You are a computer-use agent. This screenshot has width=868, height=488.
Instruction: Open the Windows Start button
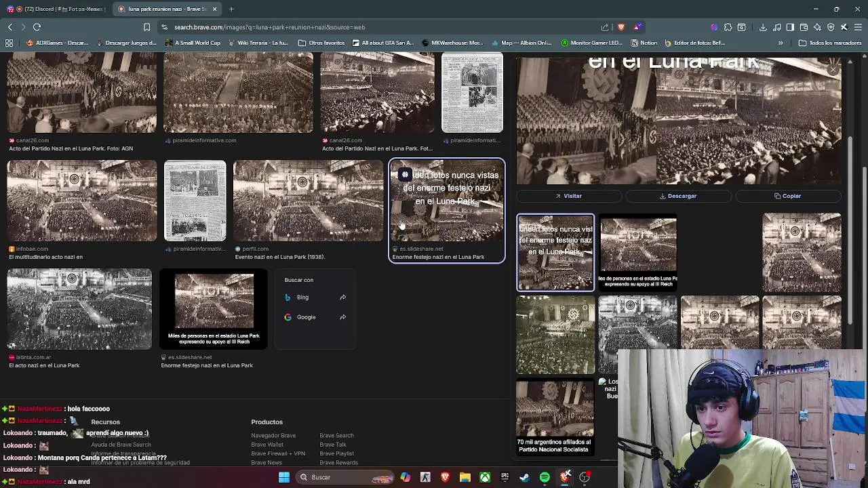[284, 477]
